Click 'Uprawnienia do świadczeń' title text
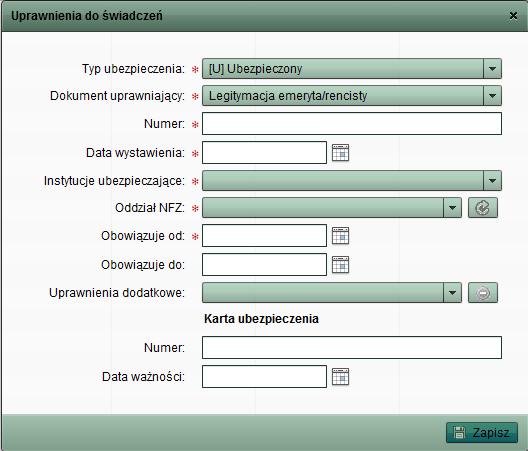The image size is (528, 451). (87, 16)
